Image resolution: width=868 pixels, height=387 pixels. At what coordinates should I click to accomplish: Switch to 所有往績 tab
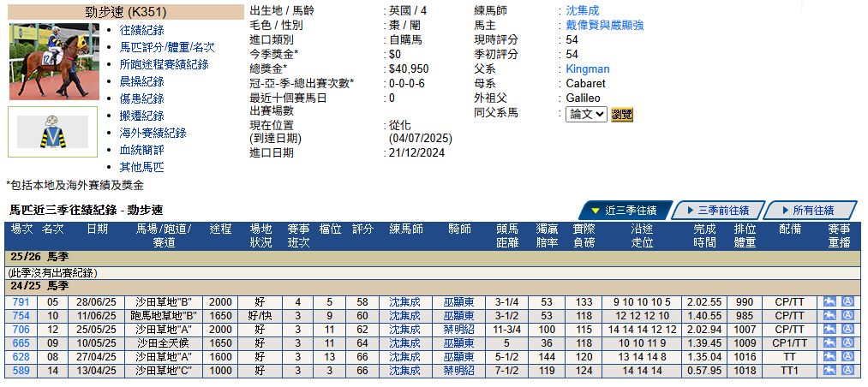coord(810,211)
